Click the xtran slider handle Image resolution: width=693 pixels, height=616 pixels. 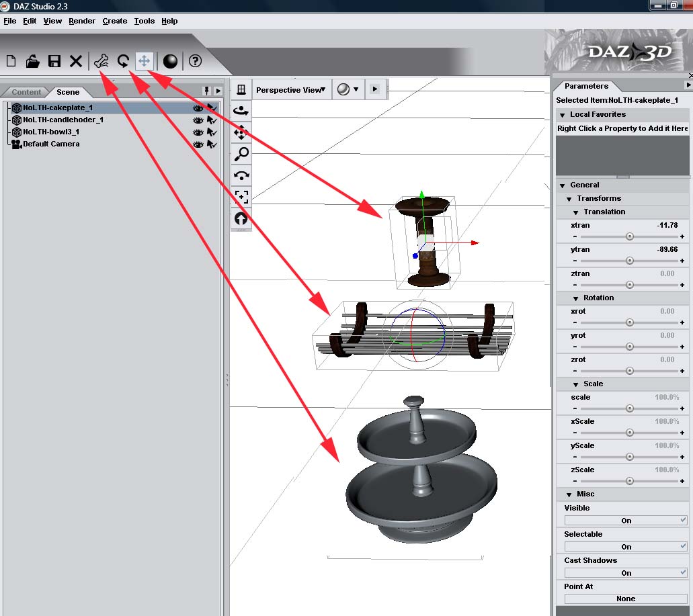click(630, 236)
